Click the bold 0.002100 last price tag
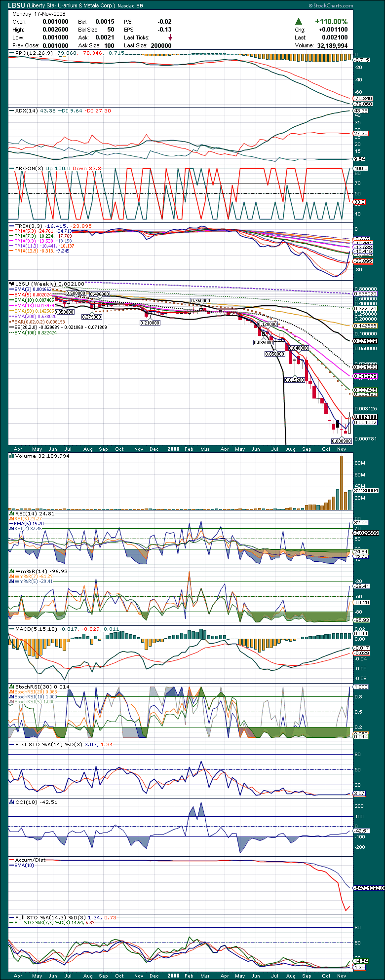385x980 pixels. pos(365,417)
